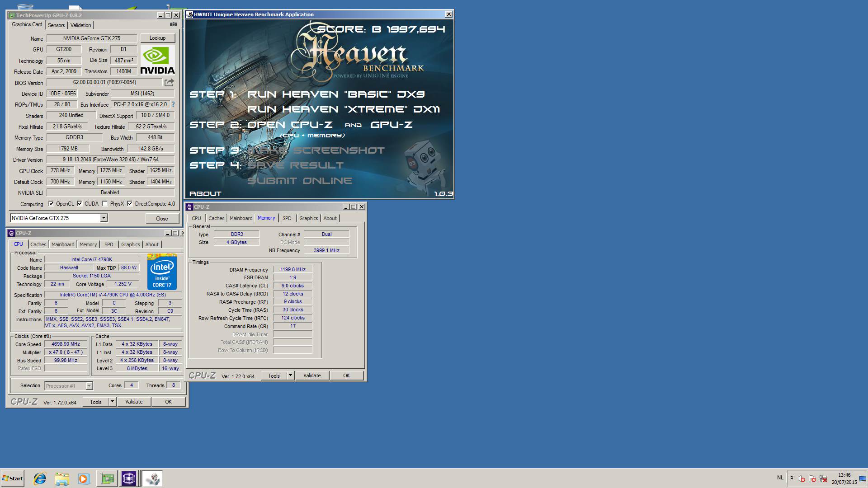Switch to CPU-Z via purple chip taskbar icon
868x488 pixels.
click(x=128, y=479)
